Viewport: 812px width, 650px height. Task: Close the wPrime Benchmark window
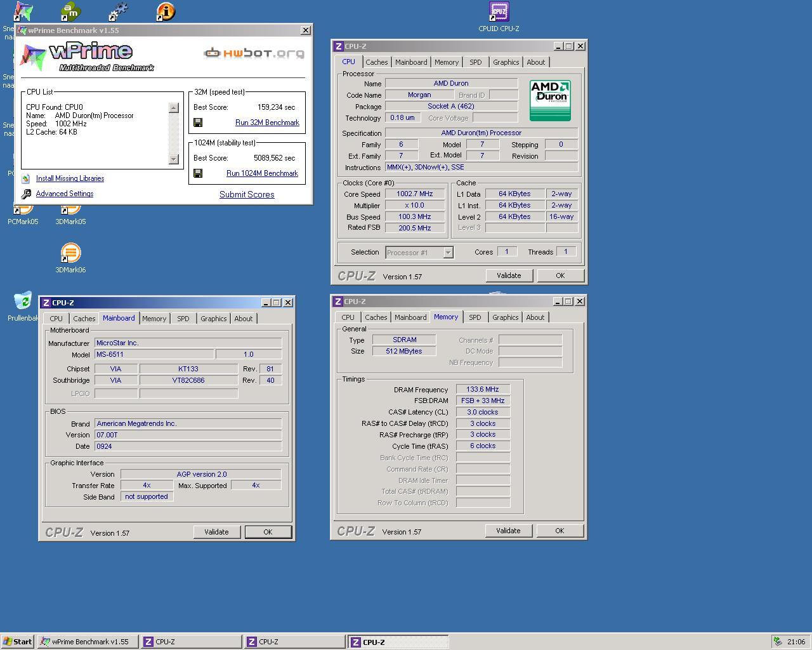[x=305, y=30]
